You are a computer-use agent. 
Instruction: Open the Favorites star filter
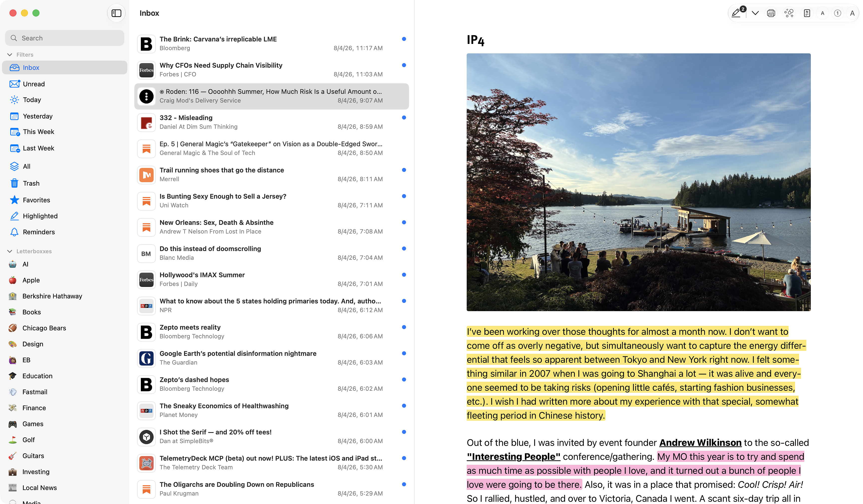point(64,200)
